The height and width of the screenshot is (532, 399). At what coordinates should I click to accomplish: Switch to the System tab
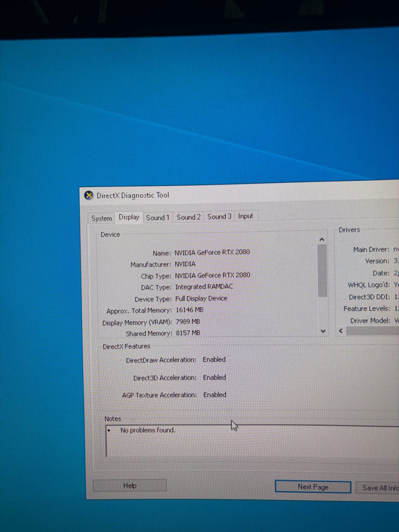101,218
